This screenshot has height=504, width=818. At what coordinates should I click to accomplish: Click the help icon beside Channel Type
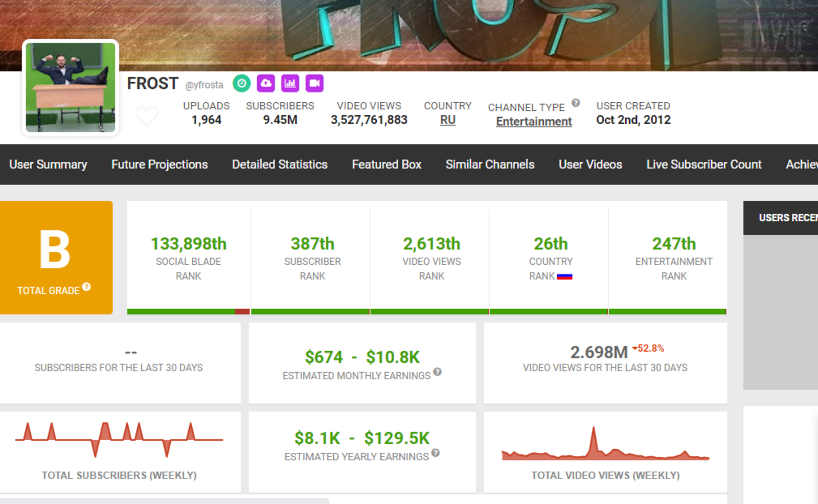(x=576, y=103)
